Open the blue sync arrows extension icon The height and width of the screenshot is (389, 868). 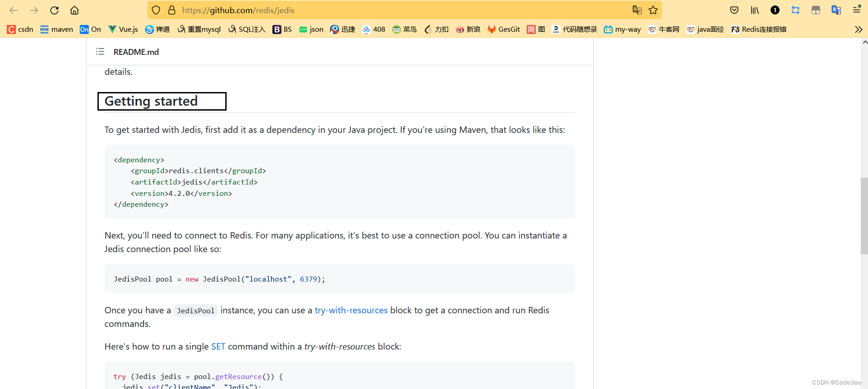point(795,10)
